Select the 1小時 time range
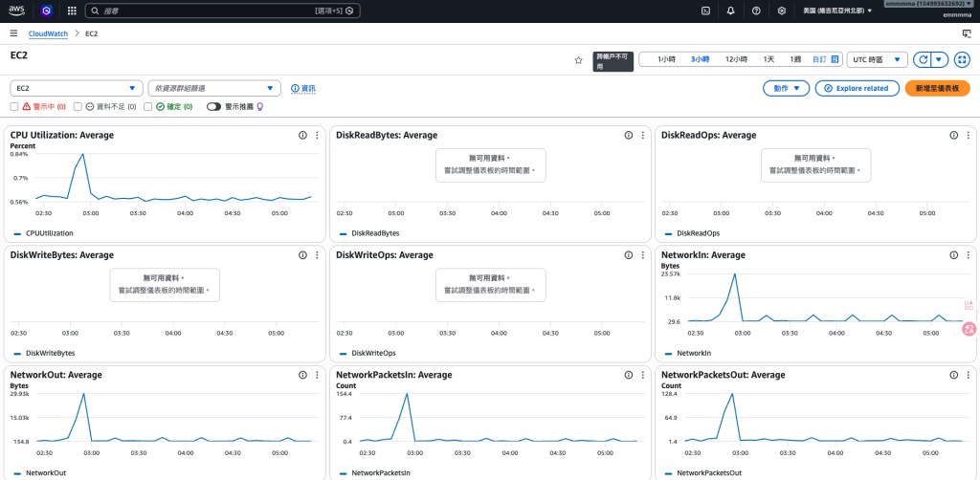The width and height of the screenshot is (980, 480). coord(666,59)
